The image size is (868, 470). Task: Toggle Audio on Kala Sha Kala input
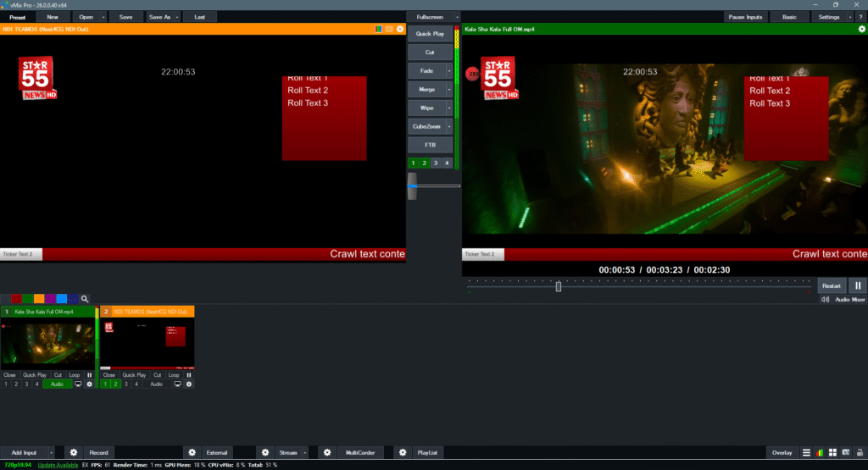58,384
